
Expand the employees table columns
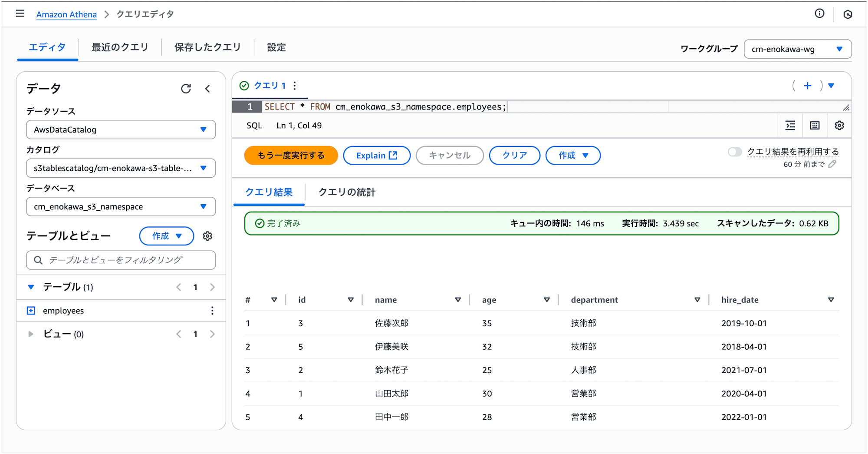31,311
